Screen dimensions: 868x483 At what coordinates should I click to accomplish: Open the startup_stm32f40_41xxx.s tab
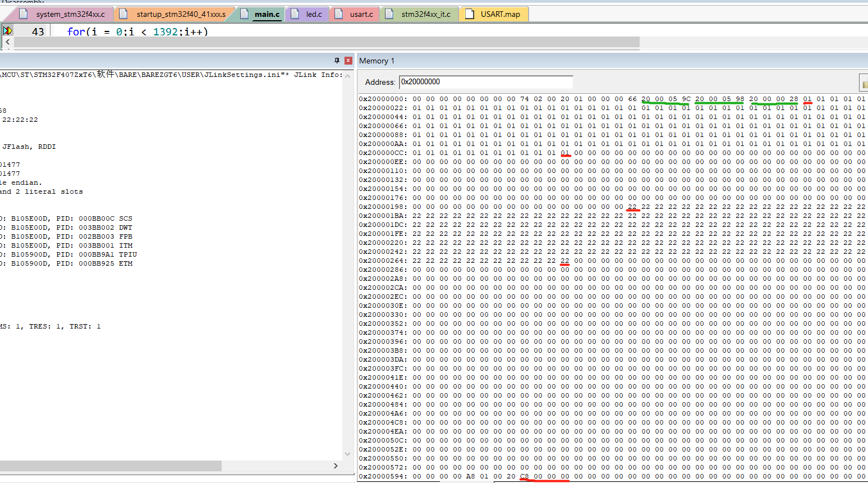pyautogui.click(x=174, y=14)
